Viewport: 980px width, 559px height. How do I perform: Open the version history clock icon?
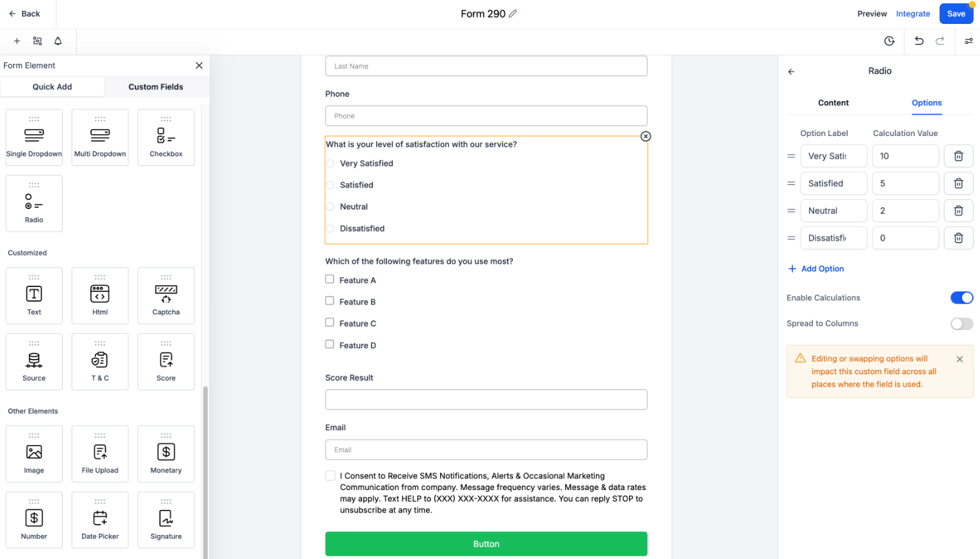[x=889, y=41]
